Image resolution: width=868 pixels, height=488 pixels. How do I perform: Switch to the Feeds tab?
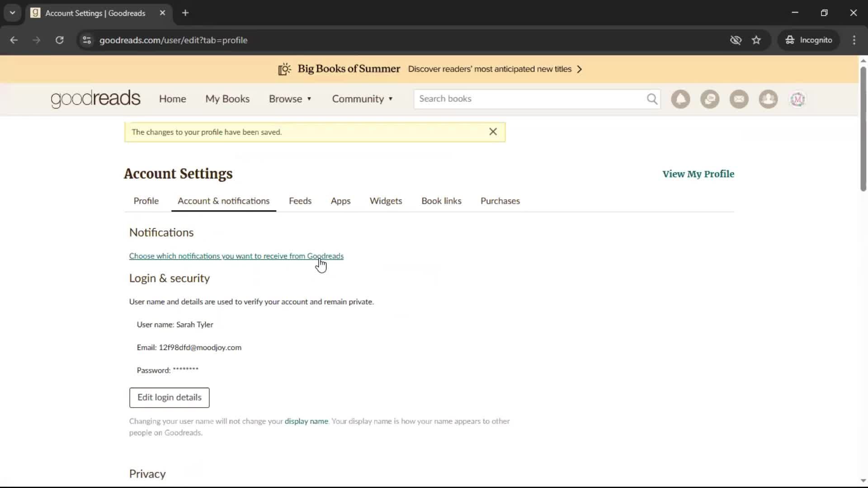click(x=300, y=201)
